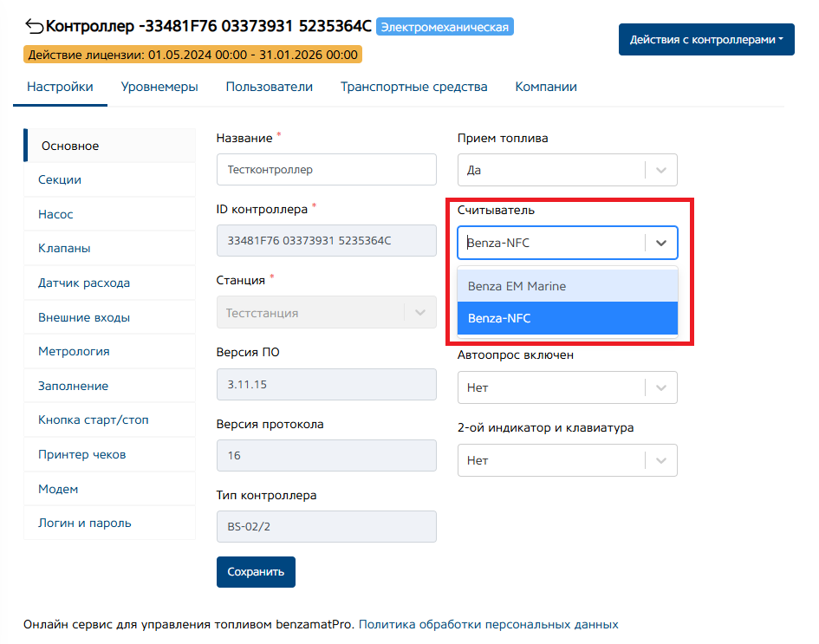Open the Пользователи tab
Viewport: 819px width, 644px height.
tap(269, 87)
